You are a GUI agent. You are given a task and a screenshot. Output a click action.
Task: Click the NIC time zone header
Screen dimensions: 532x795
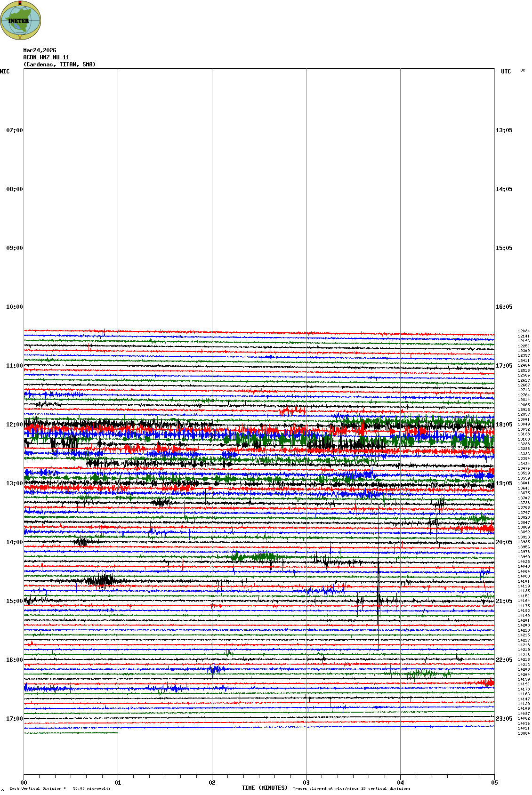click(x=5, y=72)
